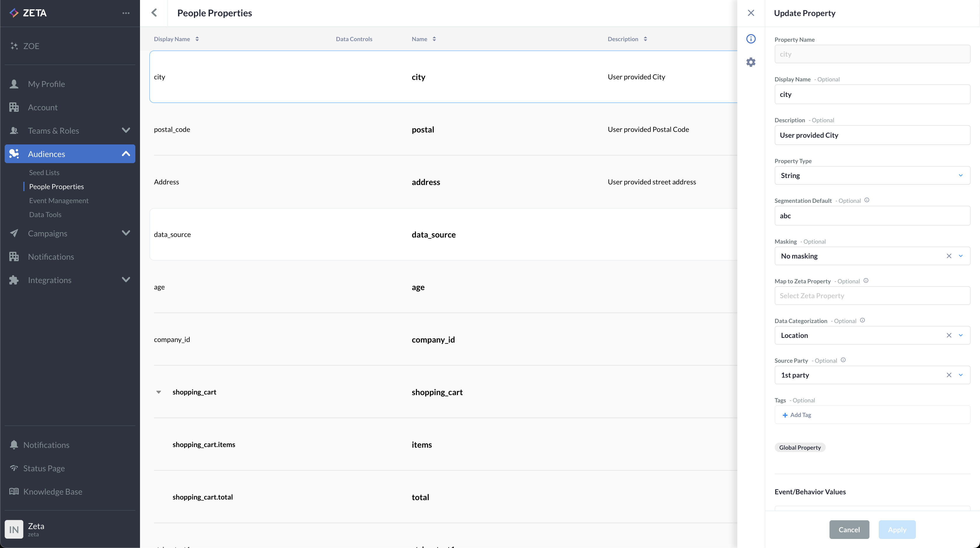Click the Source Party info icon

[x=843, y=360]
